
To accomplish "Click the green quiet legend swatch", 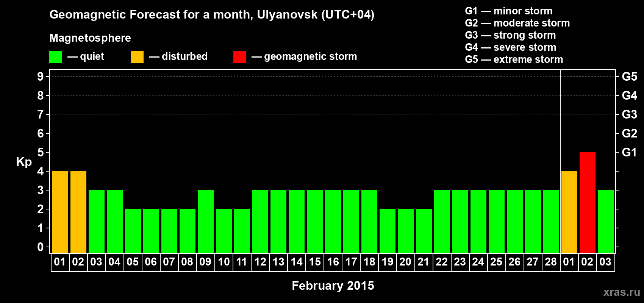I will click(55, 57).
